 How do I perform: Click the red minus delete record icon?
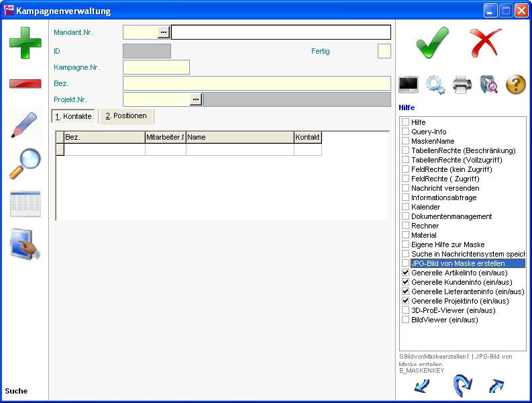(25, 83)
